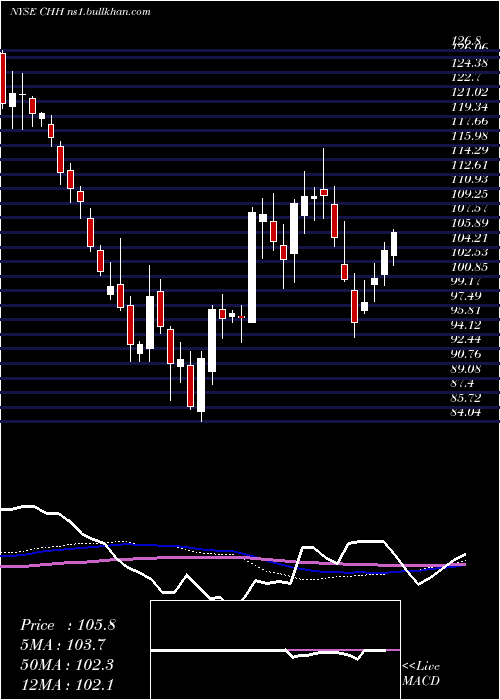Click the tall white candle spanning 95 to 108
Viewport: 500px width, 700px height.
coord(252,267)
